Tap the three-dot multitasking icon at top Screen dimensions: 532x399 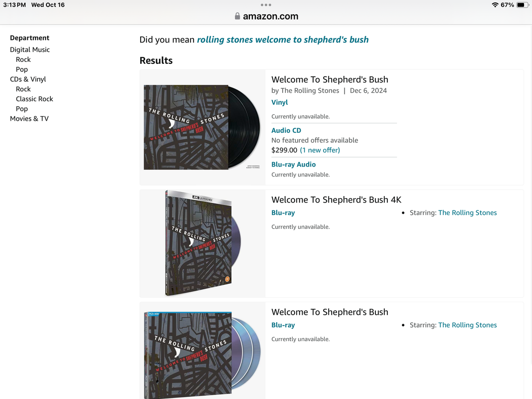[266, 5]
